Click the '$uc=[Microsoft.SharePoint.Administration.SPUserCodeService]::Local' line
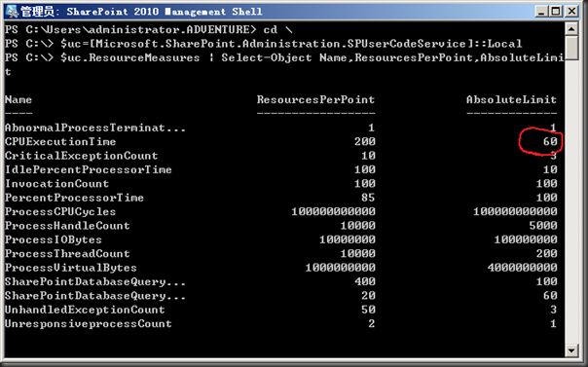The image size is (588, 367). click(x=263, y=44)
